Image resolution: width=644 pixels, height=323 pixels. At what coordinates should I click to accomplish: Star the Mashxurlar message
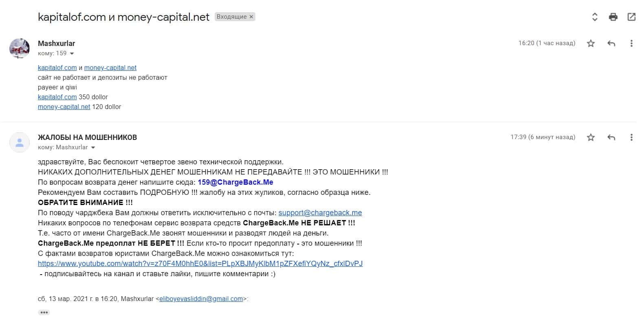coord(591,43)
